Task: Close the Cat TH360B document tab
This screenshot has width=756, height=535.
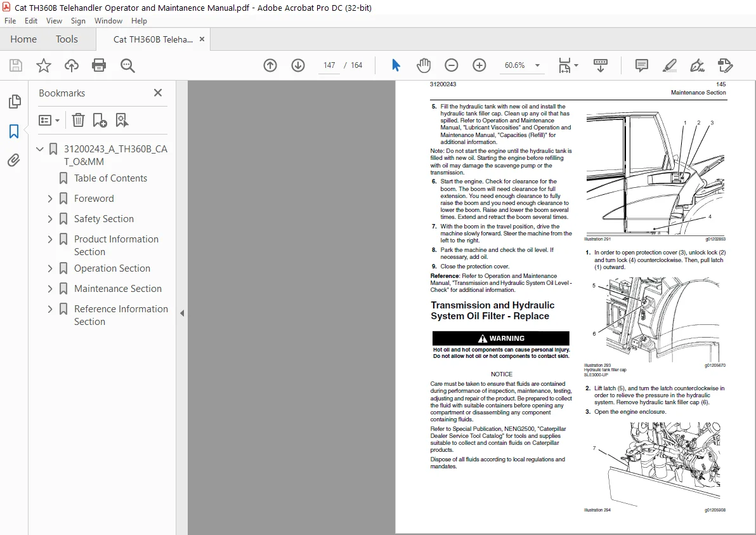Action: [x=202, y=39]
